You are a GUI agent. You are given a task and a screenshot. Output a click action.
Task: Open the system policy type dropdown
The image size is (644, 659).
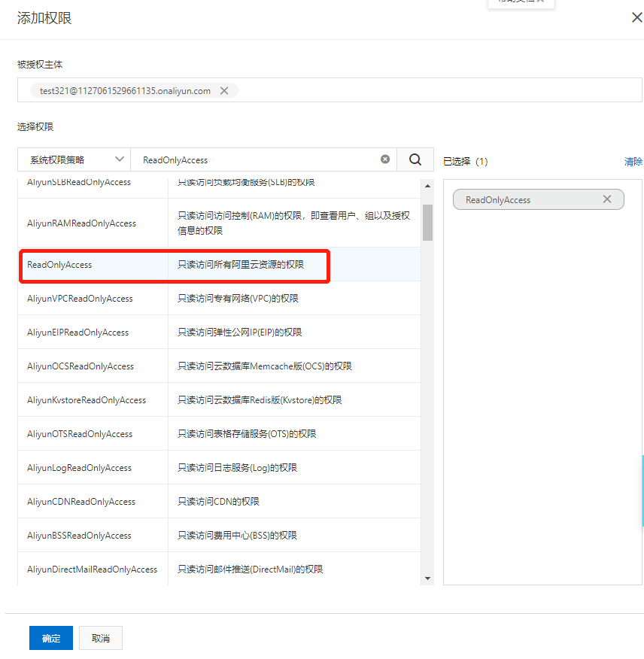tap(74, 159)
